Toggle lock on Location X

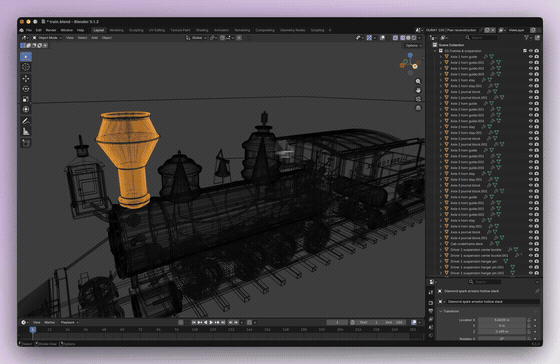pyautogui.click(x=529, y=320)
